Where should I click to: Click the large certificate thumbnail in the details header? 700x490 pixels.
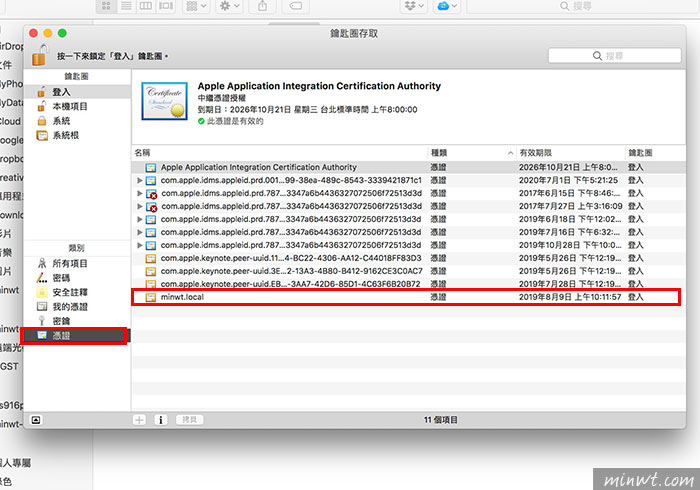[x=164, y=101]
